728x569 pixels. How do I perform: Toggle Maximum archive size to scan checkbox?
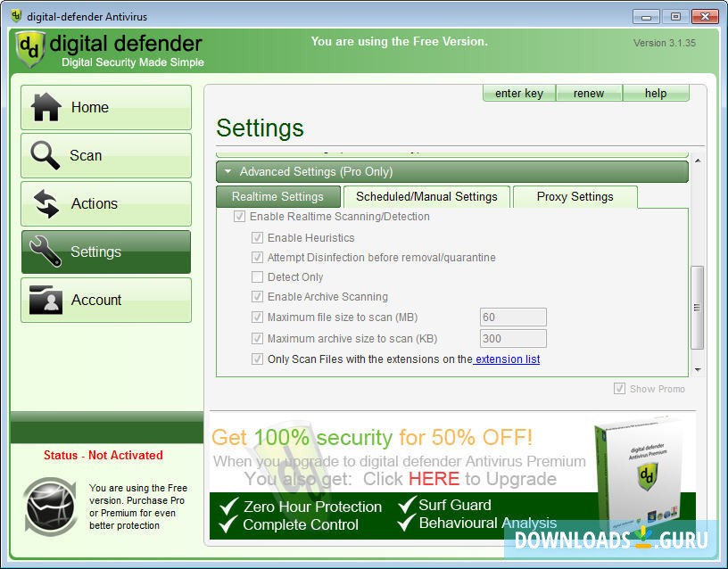[x=257, y=338]
